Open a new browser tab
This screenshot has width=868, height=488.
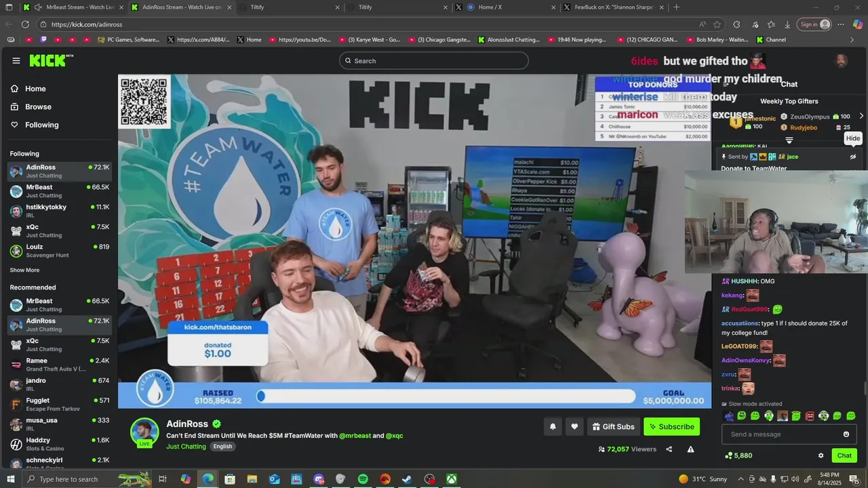pos(676,7)
